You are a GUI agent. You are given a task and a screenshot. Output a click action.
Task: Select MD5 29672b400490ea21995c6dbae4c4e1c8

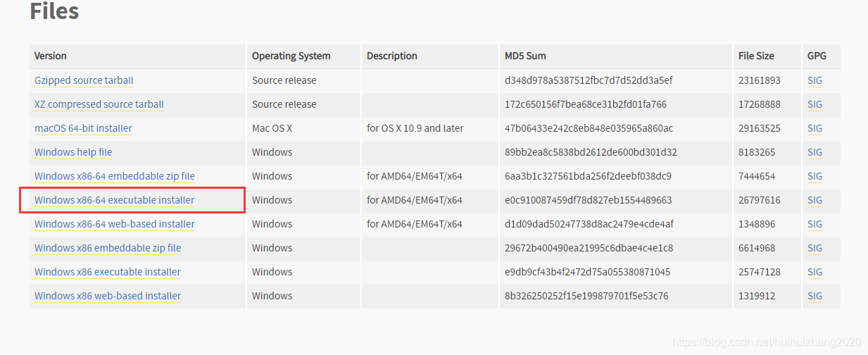589,248
